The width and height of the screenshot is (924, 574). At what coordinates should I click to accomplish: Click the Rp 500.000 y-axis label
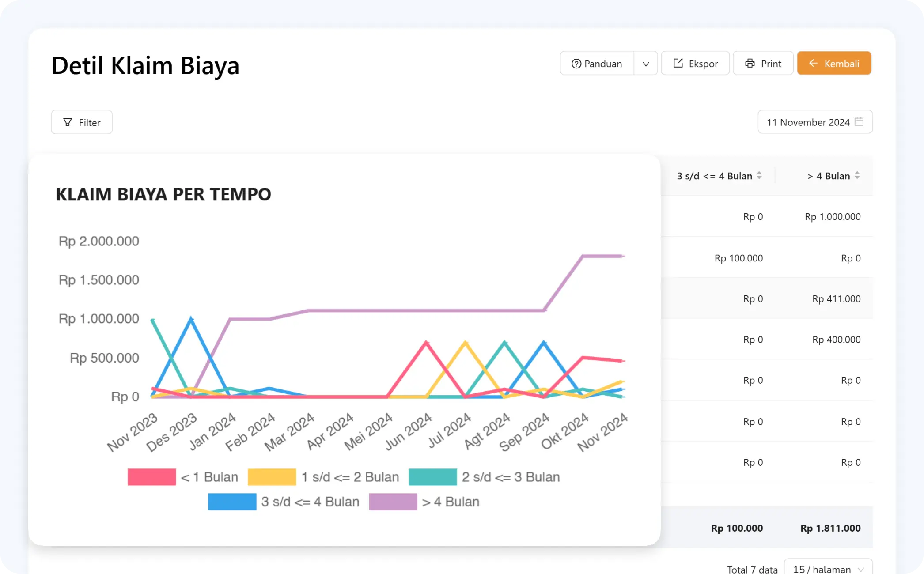pyautogui.click(x=105, y=358)
